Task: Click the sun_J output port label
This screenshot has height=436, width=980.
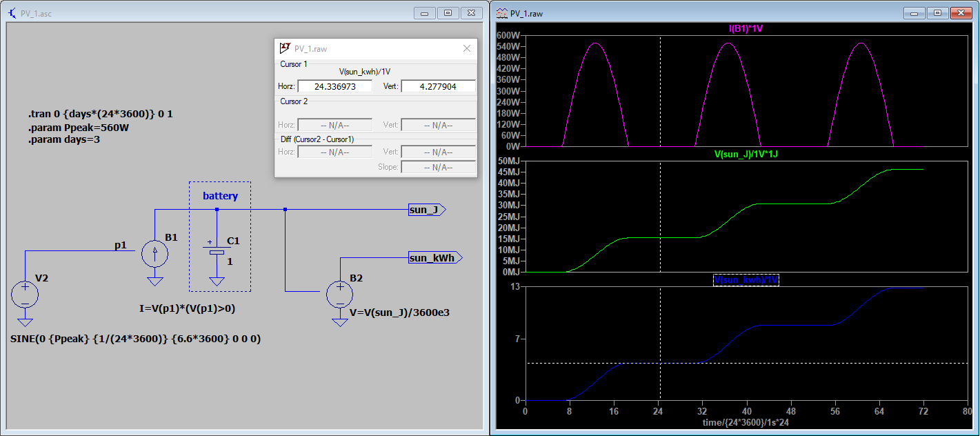Action: click(428, 210)
